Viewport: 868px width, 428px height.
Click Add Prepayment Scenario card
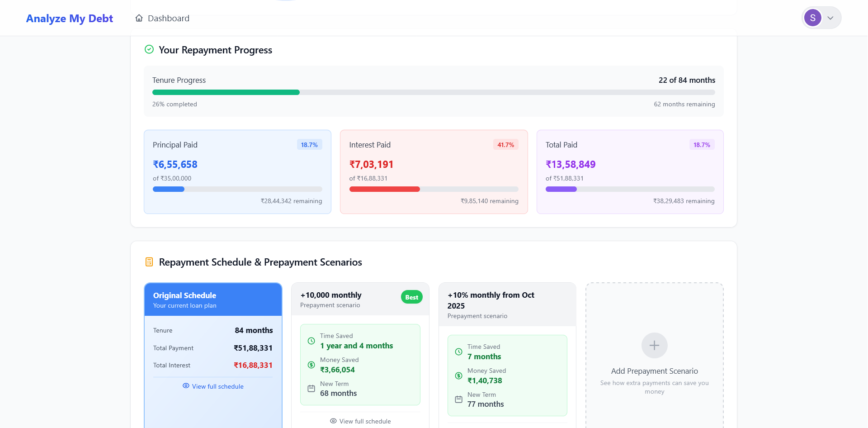coord(654,357)
